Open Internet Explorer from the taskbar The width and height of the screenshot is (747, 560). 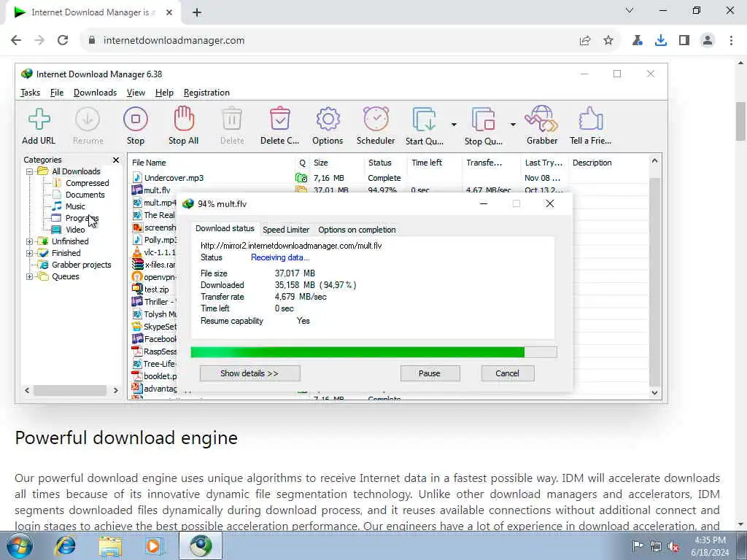point(66,545)
